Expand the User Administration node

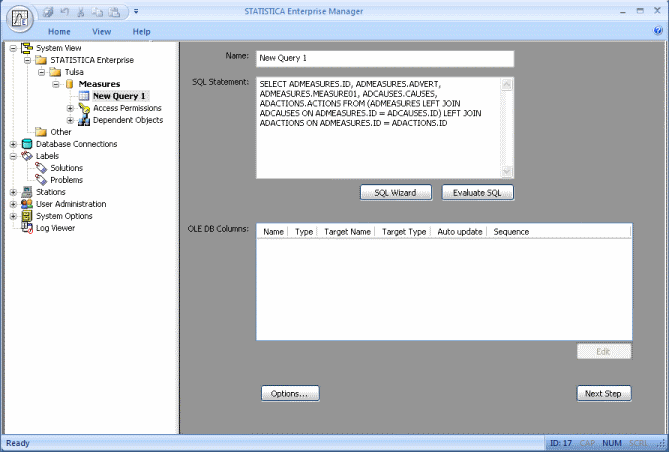point(13,204)
